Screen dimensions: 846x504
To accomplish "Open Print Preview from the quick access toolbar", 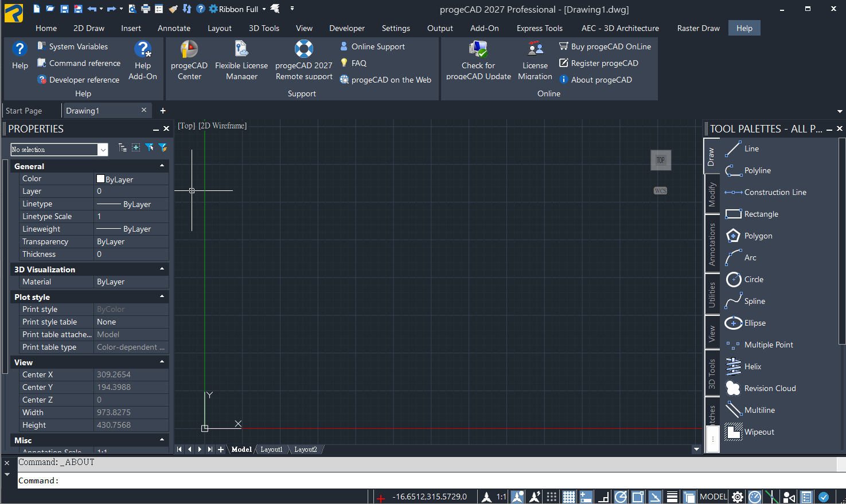I will 132,9.
